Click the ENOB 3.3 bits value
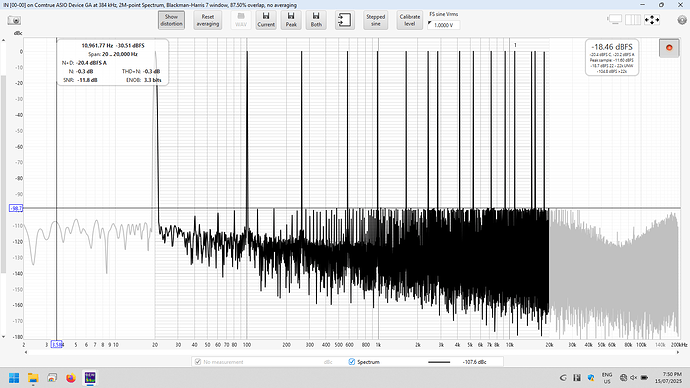690x388 pixels. 153,80
